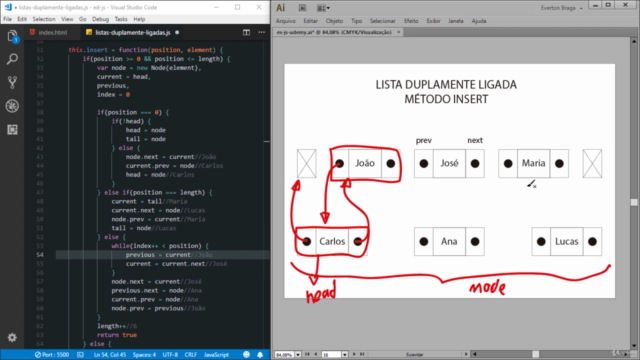640x360 pixels.
Task: Click the Ana node in the artboard
Action: point(449,242)
